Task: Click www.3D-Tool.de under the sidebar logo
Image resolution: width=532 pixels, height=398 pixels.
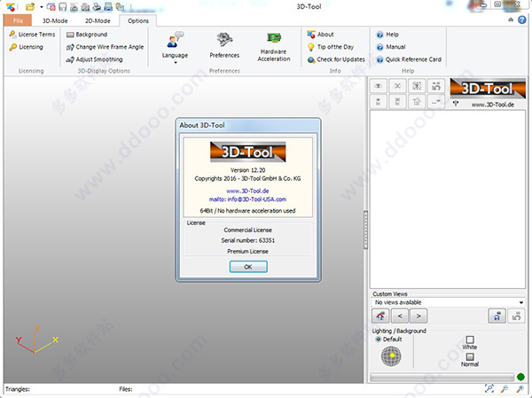Action: [x=493, y=105]
